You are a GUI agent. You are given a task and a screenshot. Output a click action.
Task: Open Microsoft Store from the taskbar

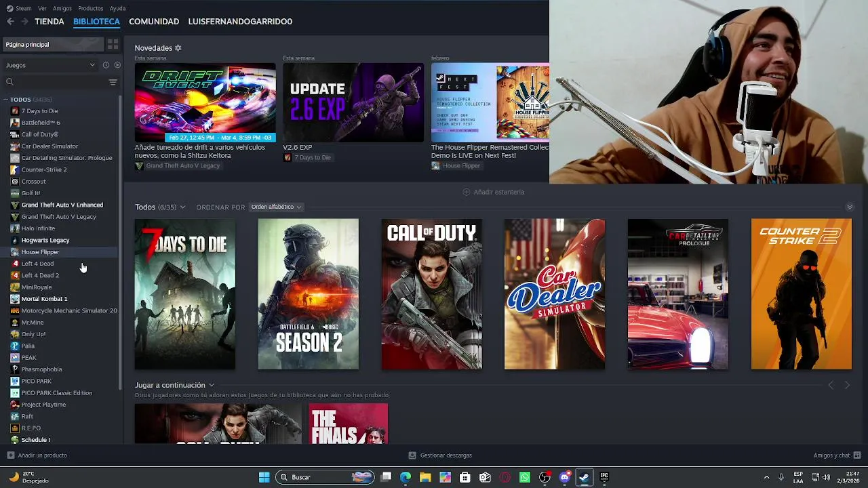(465, 477)
